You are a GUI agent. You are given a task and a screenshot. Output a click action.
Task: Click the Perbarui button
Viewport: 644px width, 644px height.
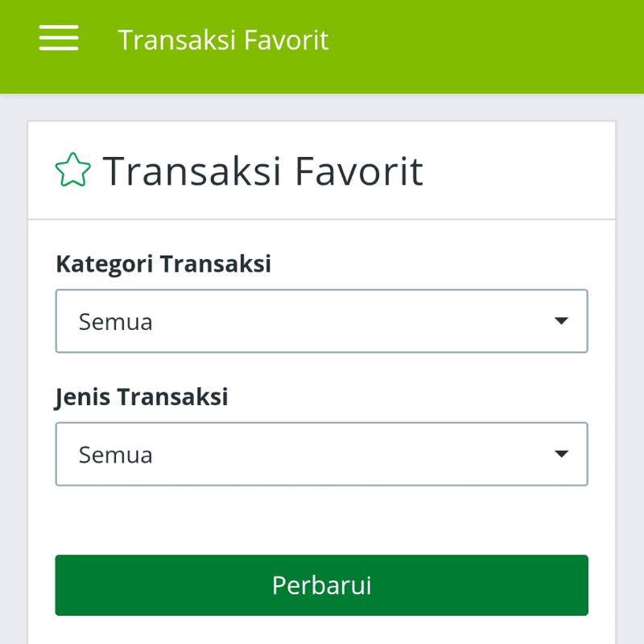point(322,585)
